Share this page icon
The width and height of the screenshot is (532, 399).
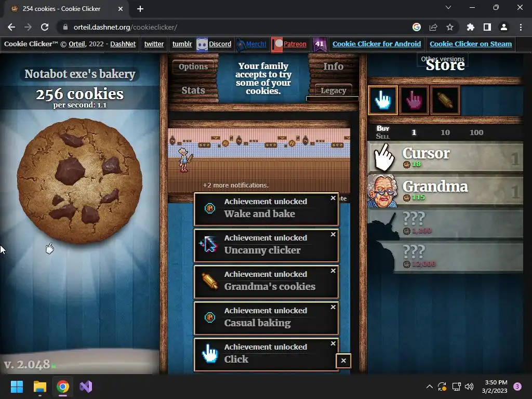click(x=433, y=27)
